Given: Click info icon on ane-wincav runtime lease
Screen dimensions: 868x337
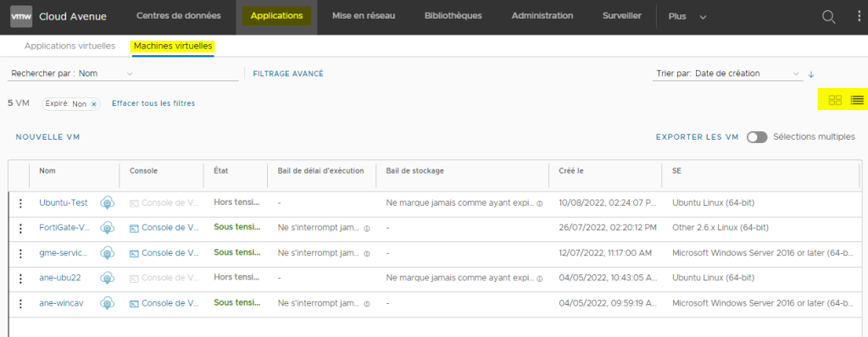Looking at the screenshot, I should point(366,304).
